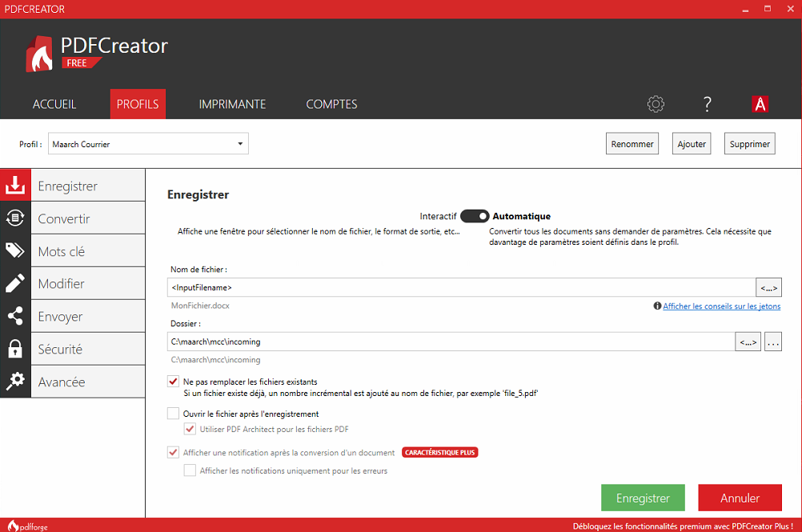Click the Automatique label
802x532 pixels.
point(521,216)
